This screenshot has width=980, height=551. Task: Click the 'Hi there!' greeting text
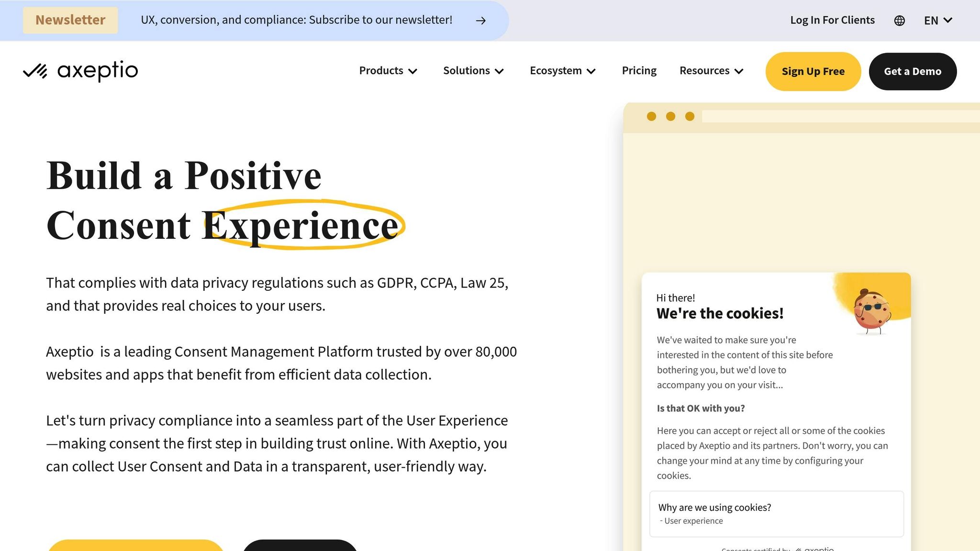point(675,298)
